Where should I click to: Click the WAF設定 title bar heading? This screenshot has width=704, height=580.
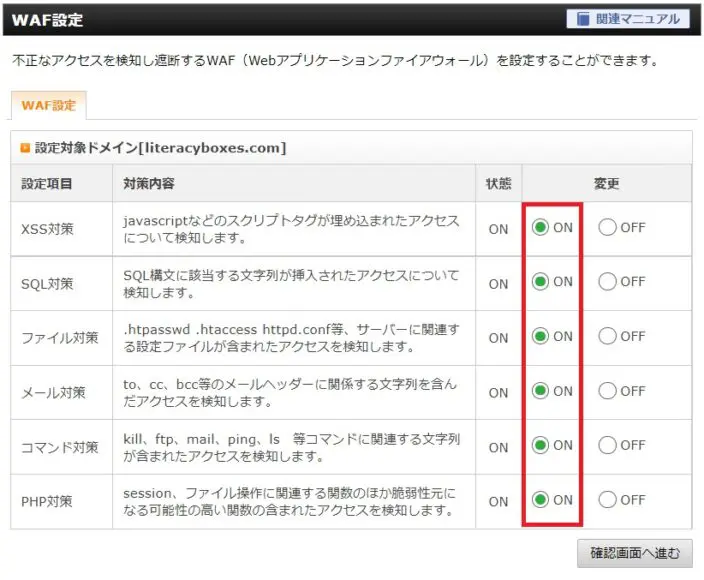[47, 20]
